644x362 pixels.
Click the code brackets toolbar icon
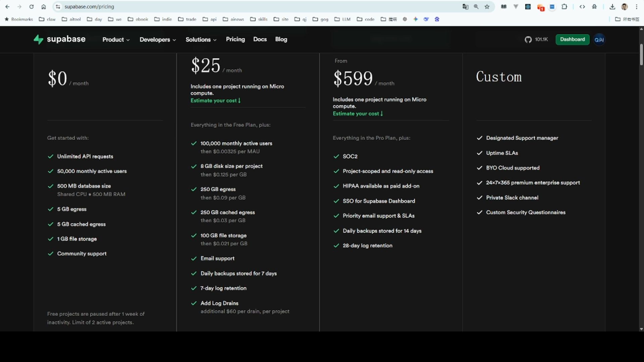[582, 7]
